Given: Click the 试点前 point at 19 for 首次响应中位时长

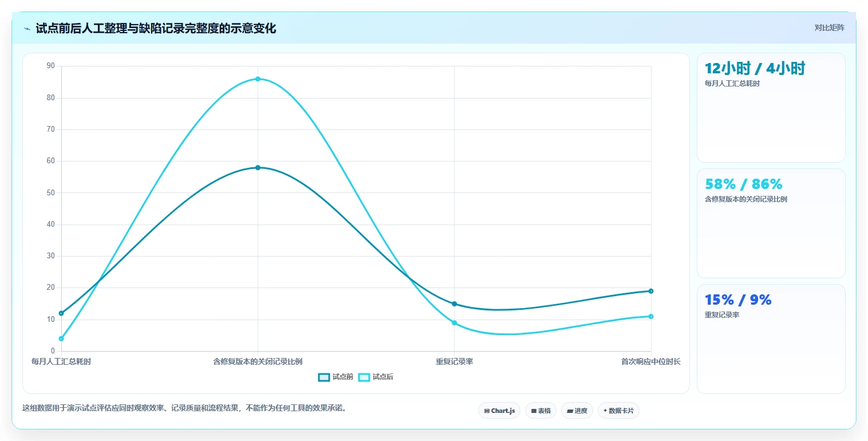Looking at the screenshot, I should (x=651, y=291).
